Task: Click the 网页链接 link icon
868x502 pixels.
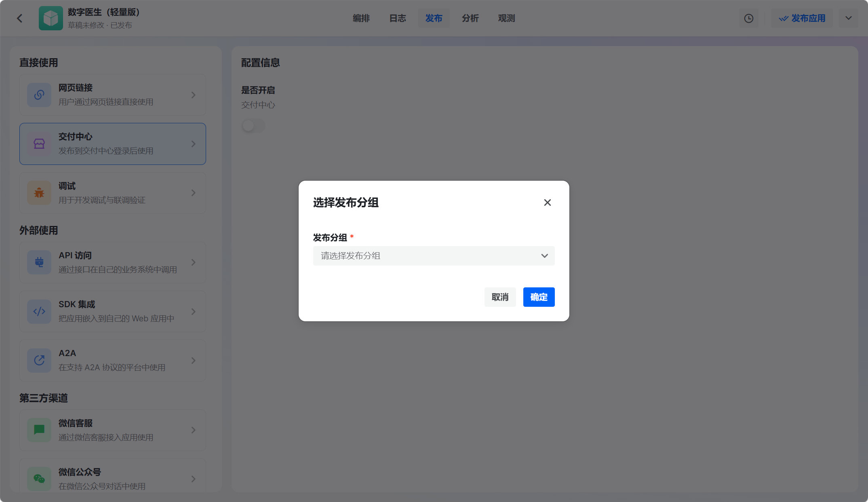Action: point(39,95)
